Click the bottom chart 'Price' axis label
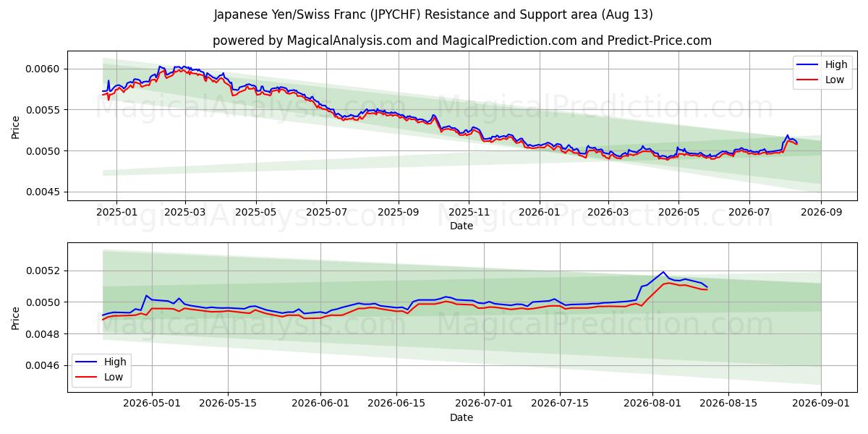This screenshot has width=868, height=434. (16, 317)
